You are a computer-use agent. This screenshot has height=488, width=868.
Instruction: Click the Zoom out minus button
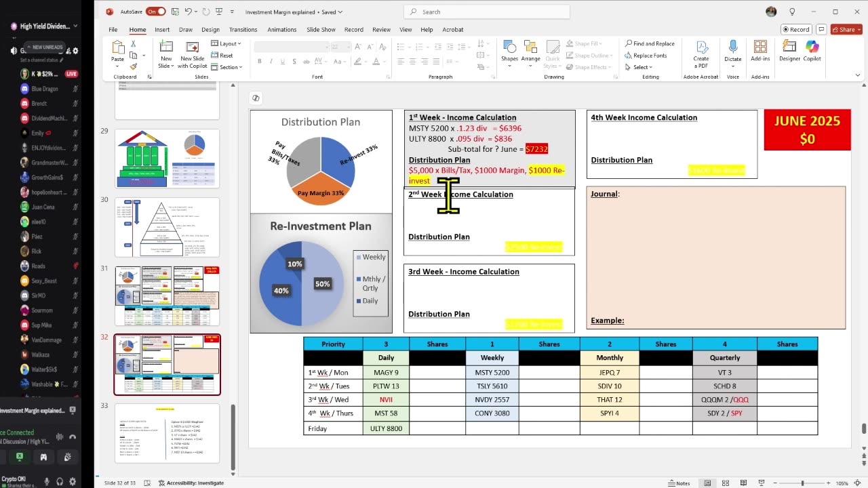tap(776, 483)
